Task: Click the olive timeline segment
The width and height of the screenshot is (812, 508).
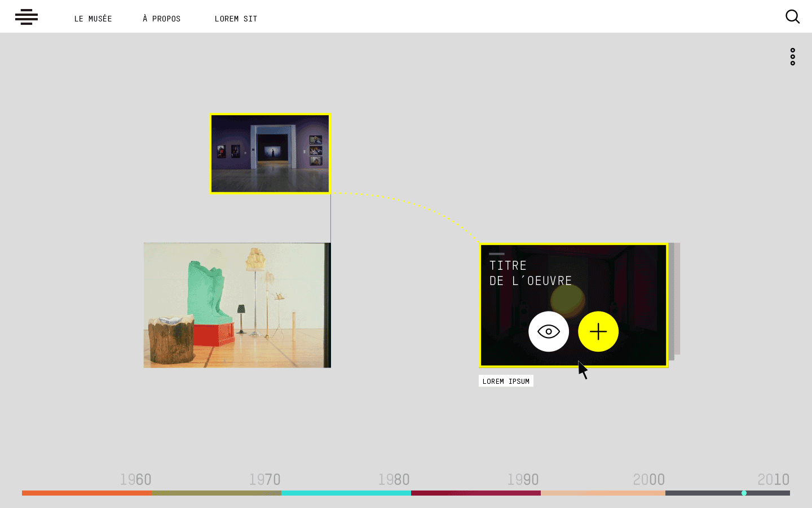Action: (x=217, y=493)
